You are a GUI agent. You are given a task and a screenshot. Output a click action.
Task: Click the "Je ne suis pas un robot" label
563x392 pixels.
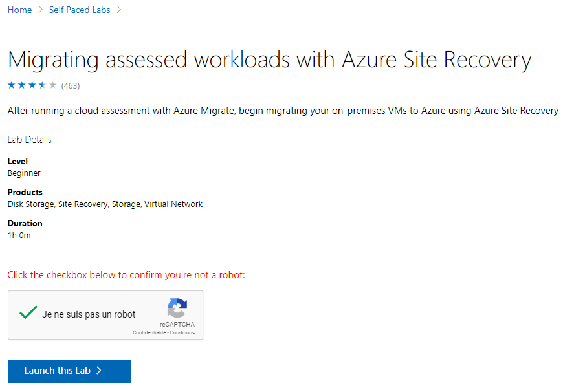(89, 314)
